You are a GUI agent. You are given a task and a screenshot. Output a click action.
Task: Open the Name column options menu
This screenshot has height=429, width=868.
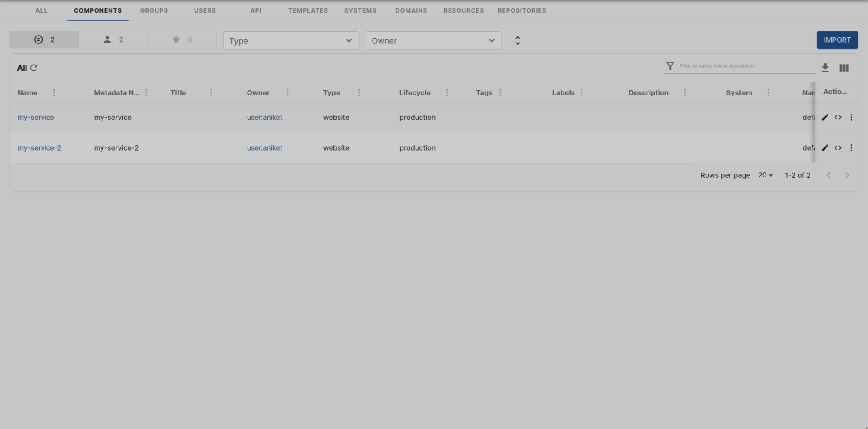(54, 92)
